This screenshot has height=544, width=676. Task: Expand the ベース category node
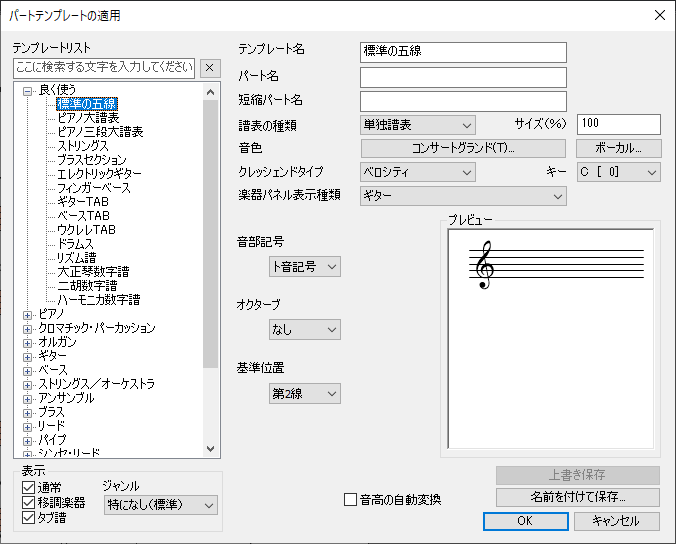28,371
